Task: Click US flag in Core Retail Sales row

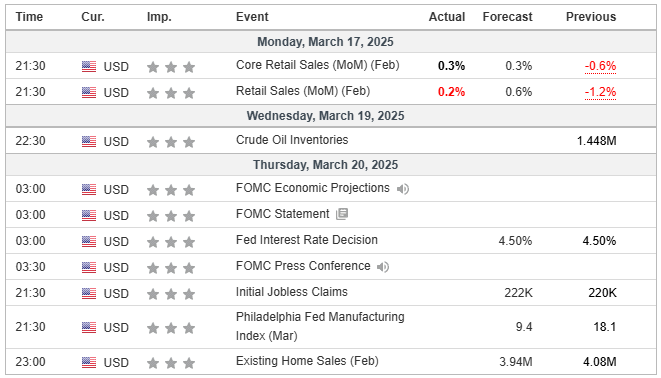Action: [89, 67]
